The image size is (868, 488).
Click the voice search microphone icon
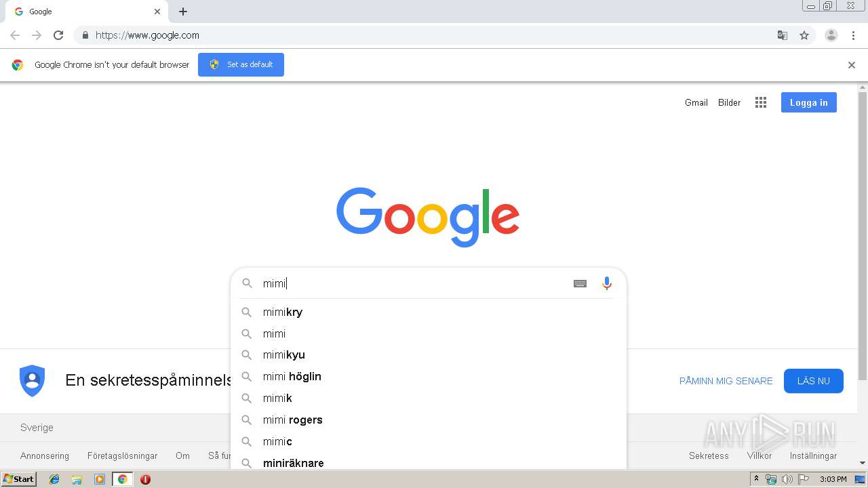[607, 283]
